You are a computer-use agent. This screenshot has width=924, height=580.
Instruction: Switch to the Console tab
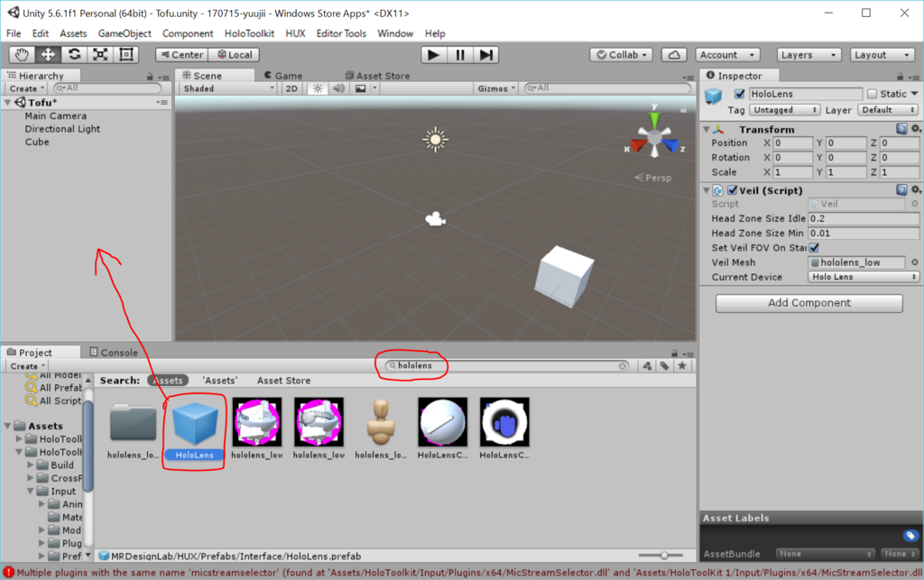[114, 352]
